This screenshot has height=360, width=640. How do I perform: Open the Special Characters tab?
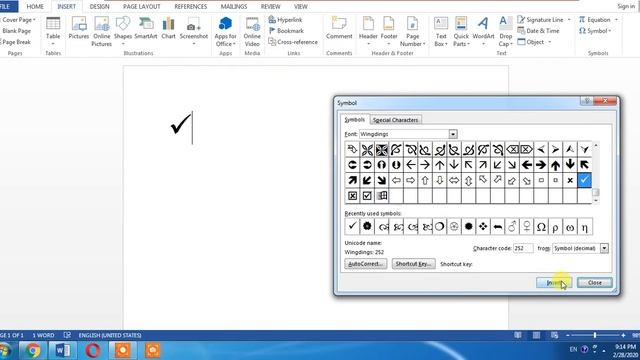(x=396, y=120)
